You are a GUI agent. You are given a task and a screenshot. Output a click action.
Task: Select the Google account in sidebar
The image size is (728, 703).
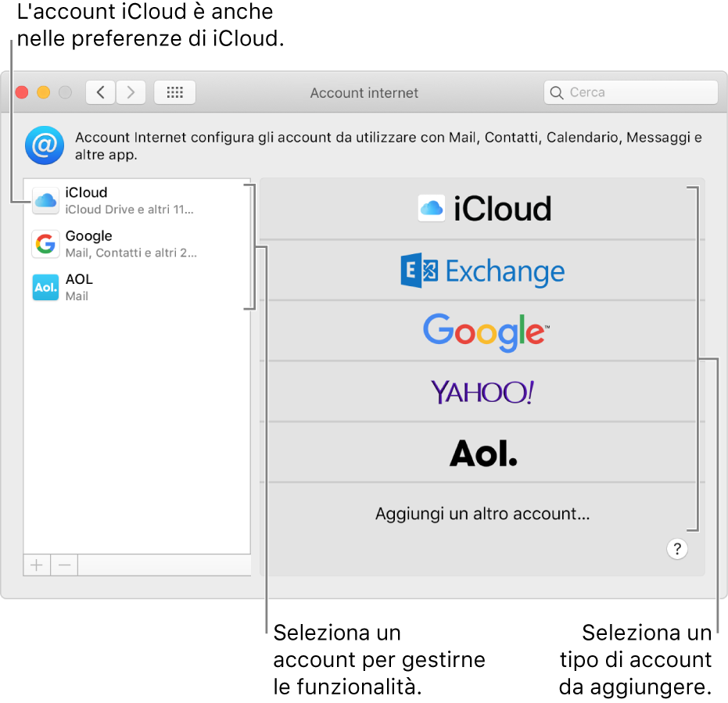pos(137,244)
